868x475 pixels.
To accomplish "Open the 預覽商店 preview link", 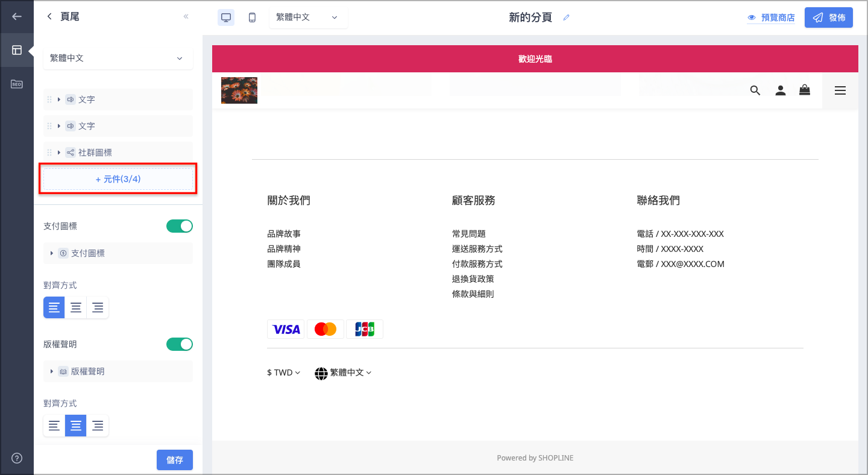I will 771,17.
